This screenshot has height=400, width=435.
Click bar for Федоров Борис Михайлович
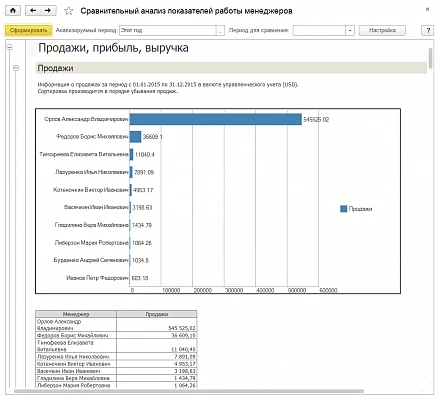point(135,137)
